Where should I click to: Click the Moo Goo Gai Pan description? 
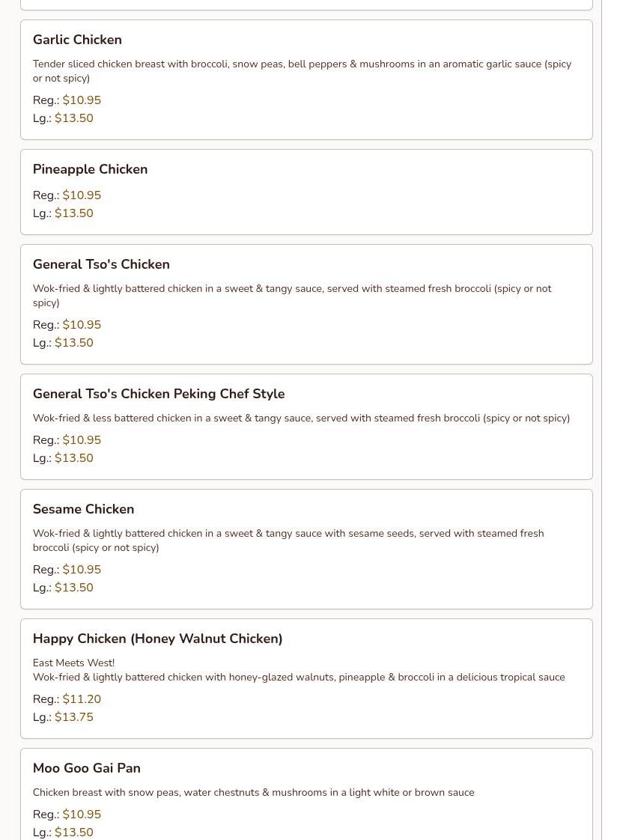click(x=253, y=793)
